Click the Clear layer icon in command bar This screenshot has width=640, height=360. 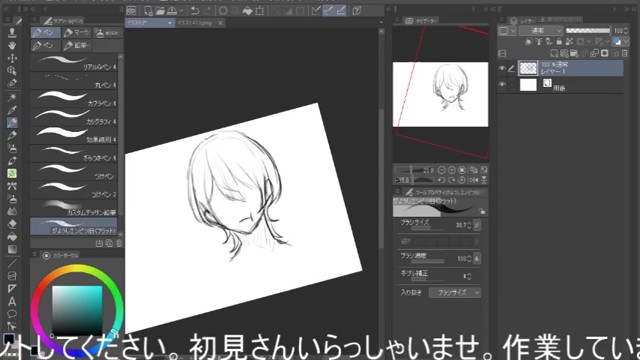223,11
